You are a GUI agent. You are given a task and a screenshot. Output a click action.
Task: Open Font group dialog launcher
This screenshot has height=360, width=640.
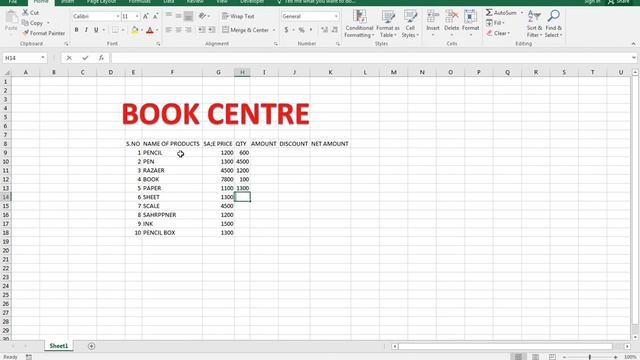(x=158, y=44)
